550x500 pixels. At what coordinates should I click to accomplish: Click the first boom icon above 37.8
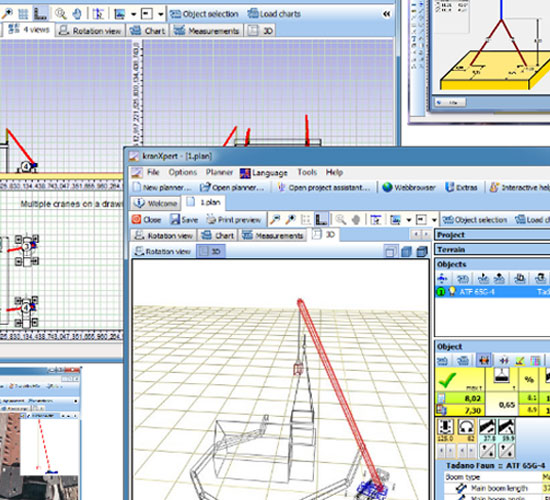tap(488, 427)
